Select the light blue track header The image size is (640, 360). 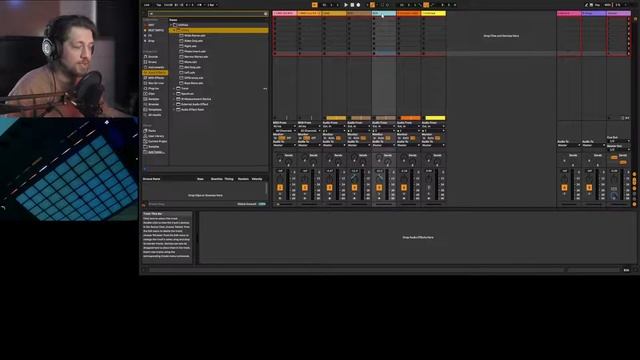384,13
